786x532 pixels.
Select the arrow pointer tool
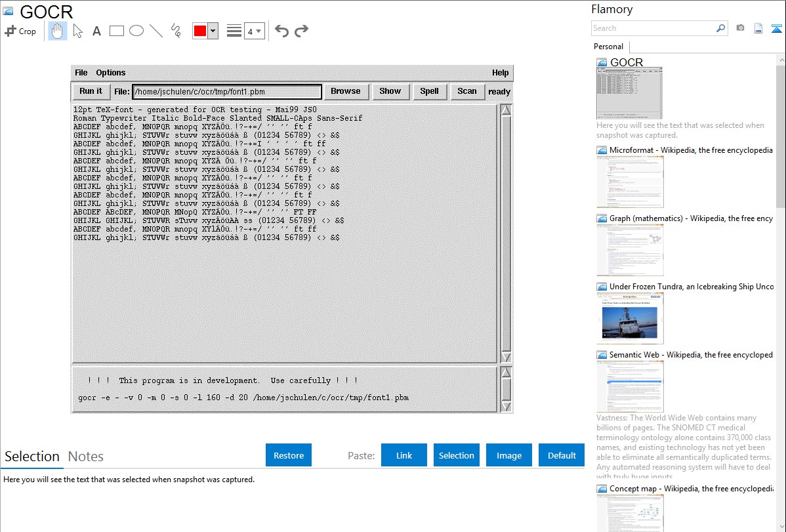pos(77,31)
